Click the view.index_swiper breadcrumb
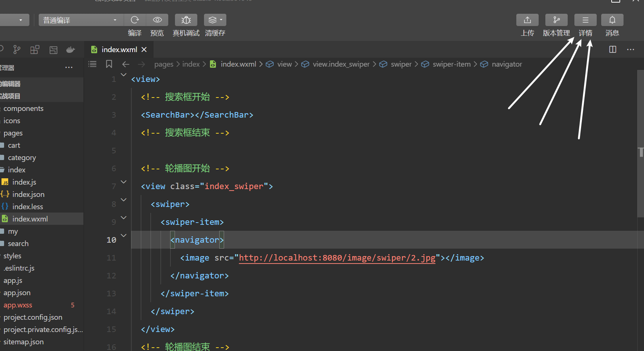 coord(341,64)
